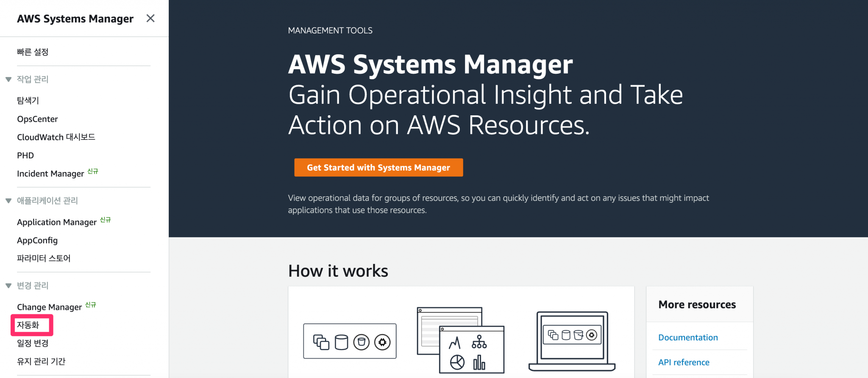
Task: Collapse the 작업 관리 section
Action: [8, 79]
